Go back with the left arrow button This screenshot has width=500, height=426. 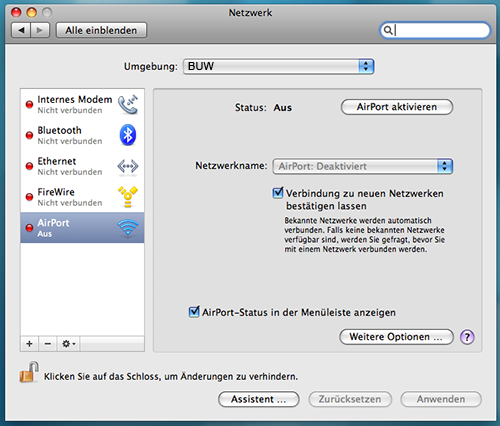point(21,30)
